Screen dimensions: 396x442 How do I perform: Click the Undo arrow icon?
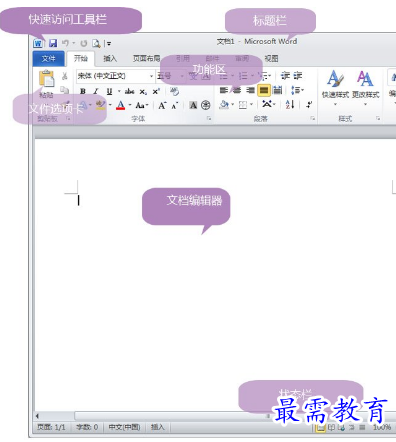(65, 43)
